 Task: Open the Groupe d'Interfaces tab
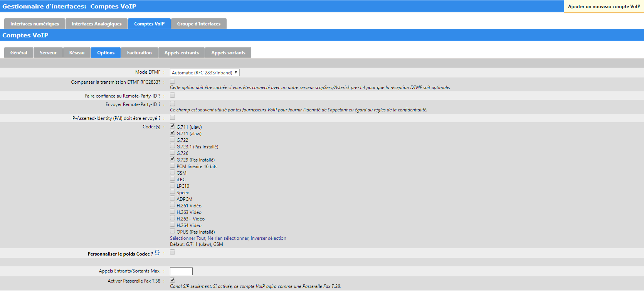199,24
